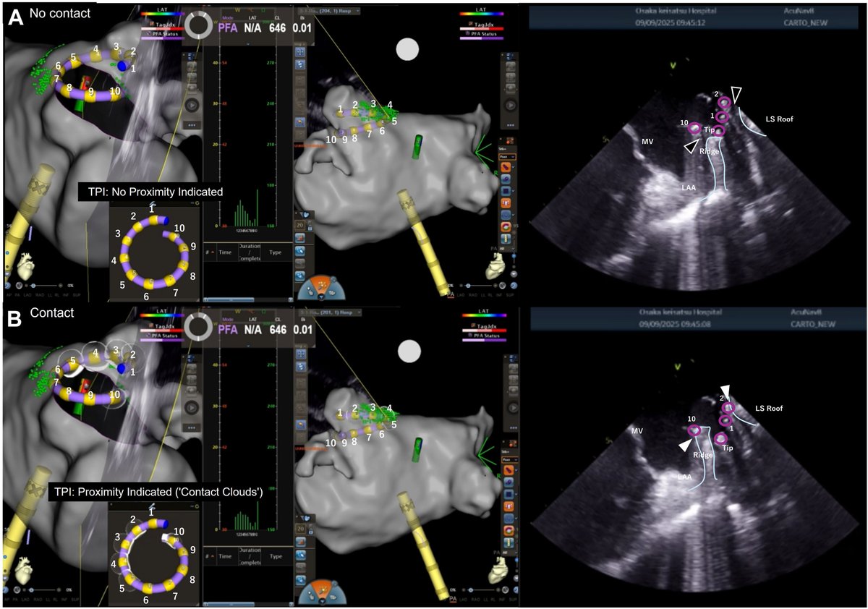Click the heart orientation icon in panel A's left map
Viewport: 868px width, 609px height.
click(x=26, y=265)
